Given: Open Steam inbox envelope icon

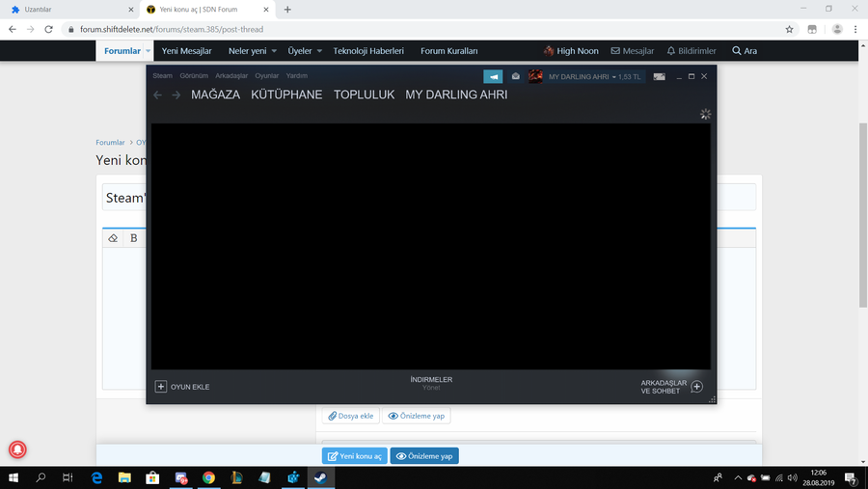Looking at the screenshot, I should pyautogui.click(x=515, y=76).
